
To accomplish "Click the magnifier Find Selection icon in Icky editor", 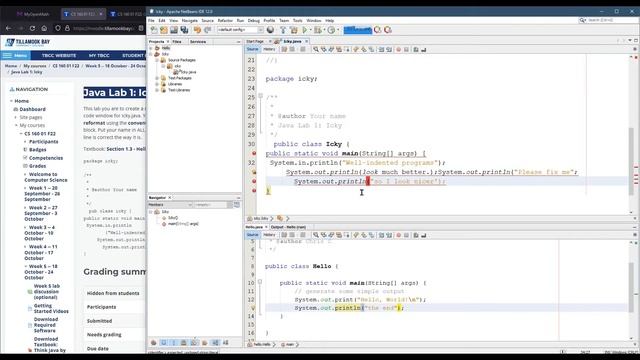I will coord(316,49).
